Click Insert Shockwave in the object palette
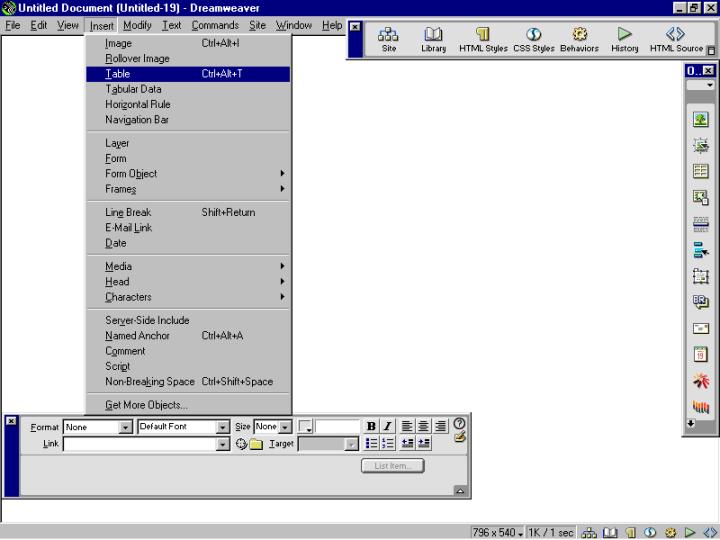720x540 pixels. 700,406
